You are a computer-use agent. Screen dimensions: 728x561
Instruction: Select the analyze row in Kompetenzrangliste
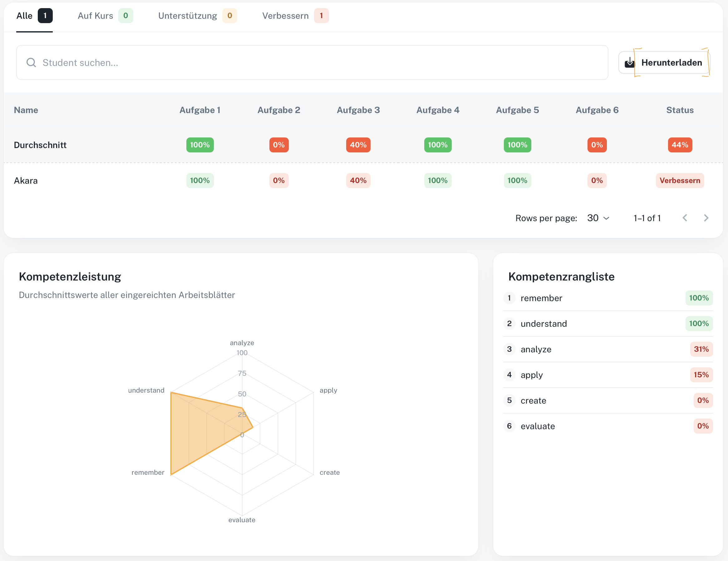[x=608, y=349]
